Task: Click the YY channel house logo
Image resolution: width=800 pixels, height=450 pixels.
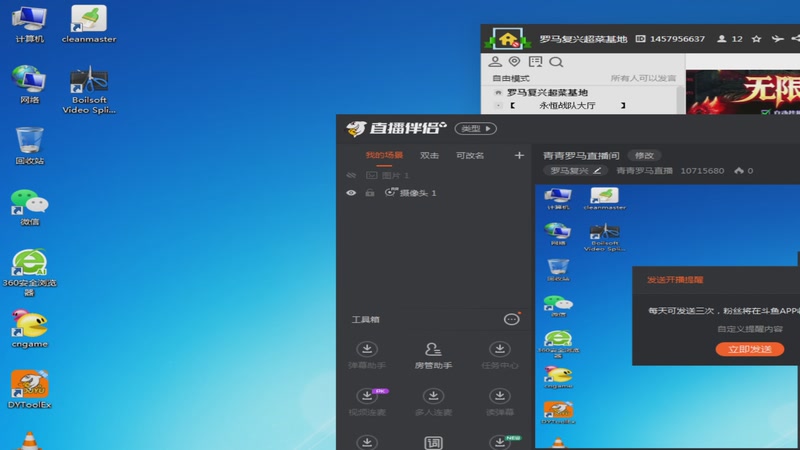Action: click(x=508, y=39)
